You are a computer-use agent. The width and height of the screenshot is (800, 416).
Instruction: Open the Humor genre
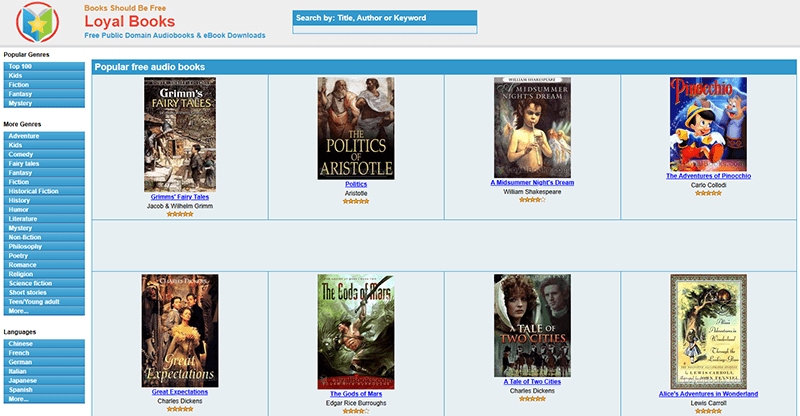[44, 209]
